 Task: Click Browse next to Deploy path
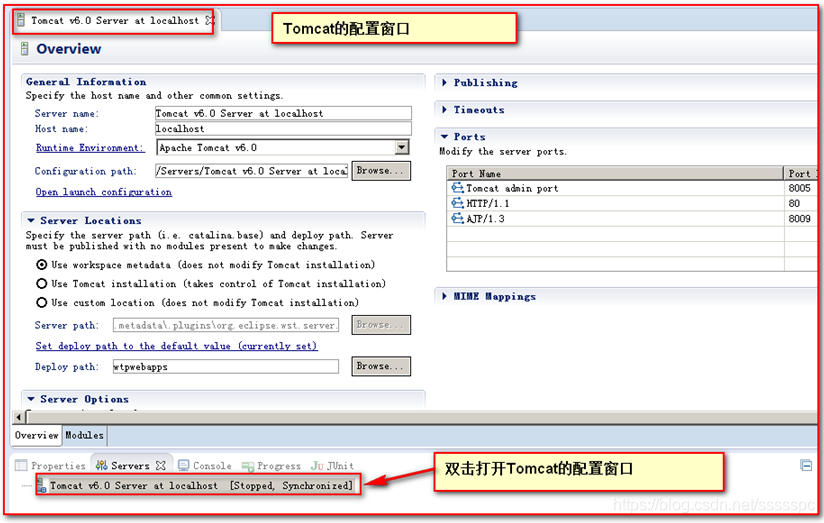(381, 366)
